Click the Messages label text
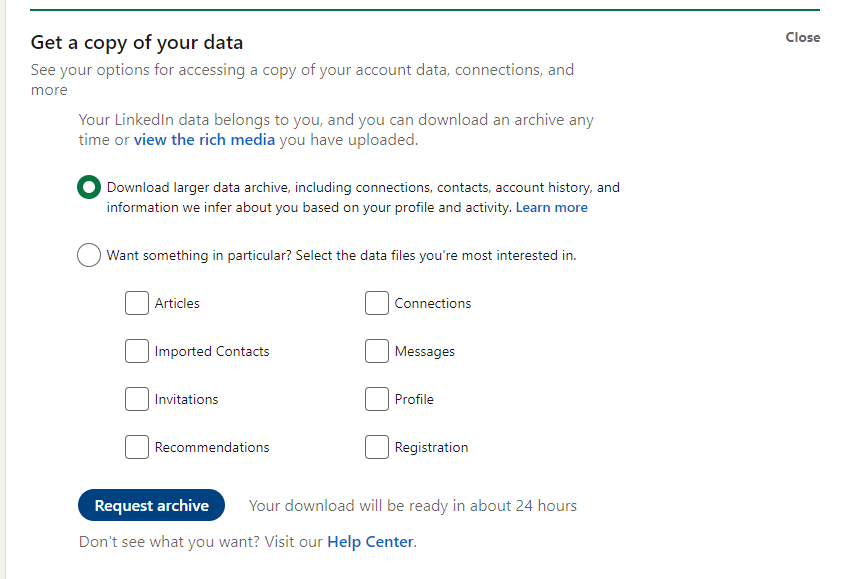 tap(427, 351)
